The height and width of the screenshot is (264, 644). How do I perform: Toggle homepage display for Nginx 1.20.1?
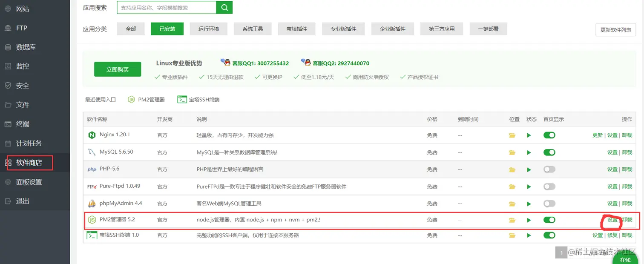pos(549,135)
